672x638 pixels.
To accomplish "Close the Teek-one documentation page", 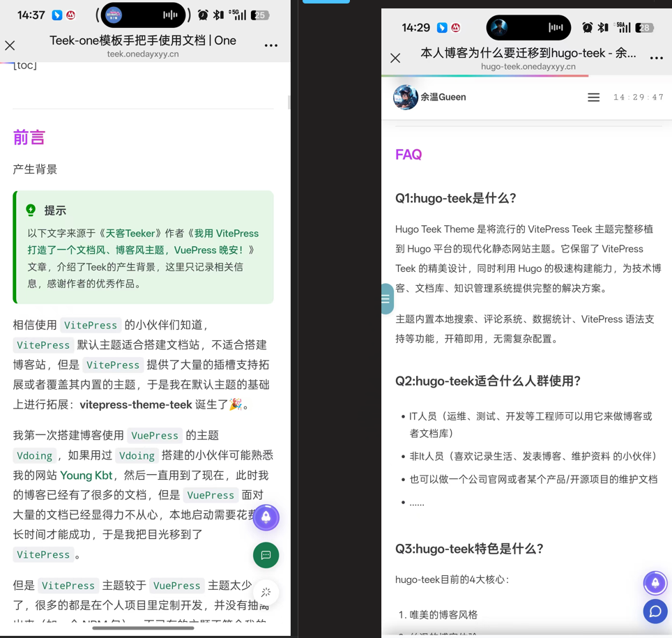I will click(10, 46).
